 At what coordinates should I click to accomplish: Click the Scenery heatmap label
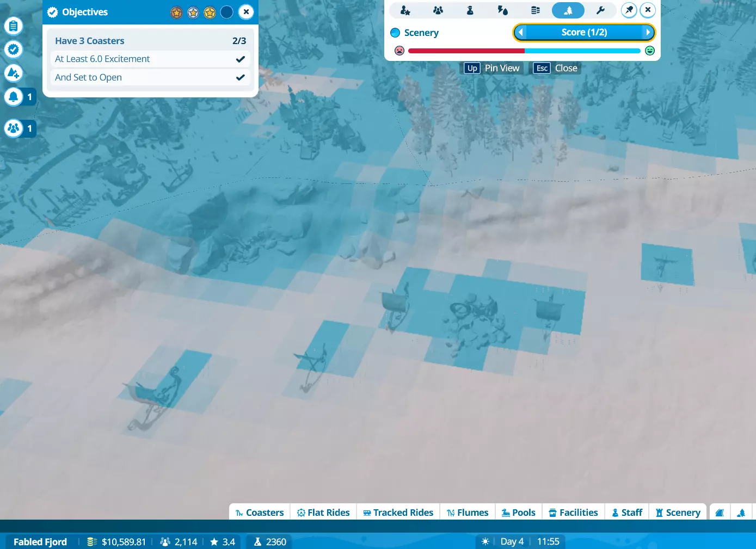pyautogui.click(x=421, y=33)
